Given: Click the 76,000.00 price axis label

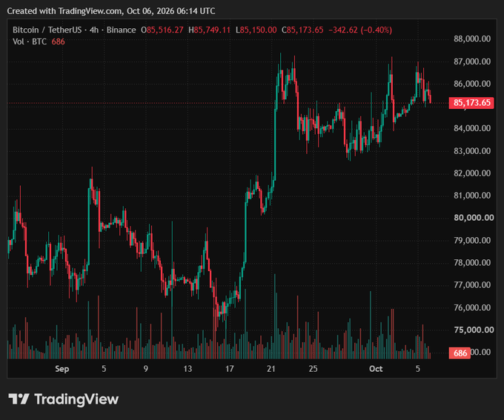Looking at the screenshot, I should pos(472,307).
